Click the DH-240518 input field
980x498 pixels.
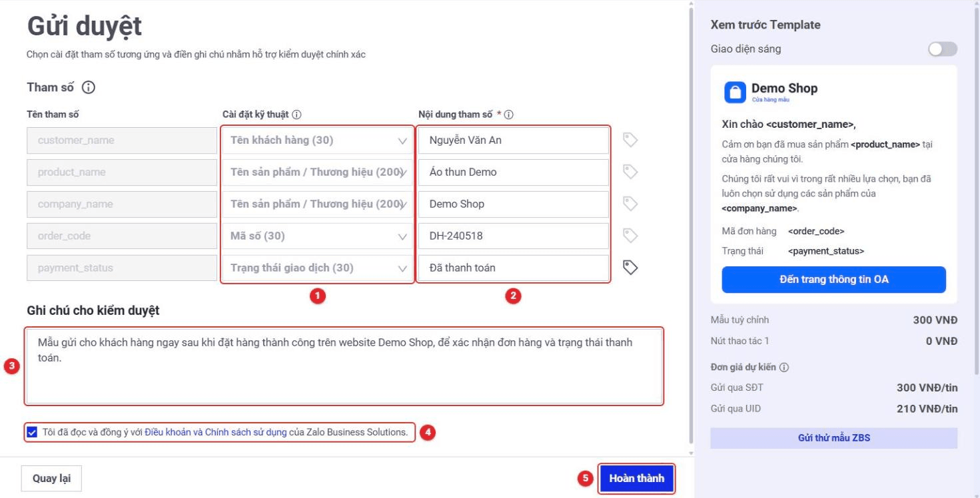coord(514,236)
